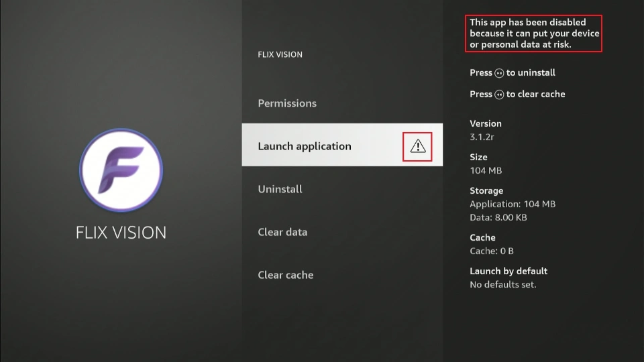Click the Storage heading
Image resolution: width=644 pixels, height=362 pixels.
tap(486, 191)
